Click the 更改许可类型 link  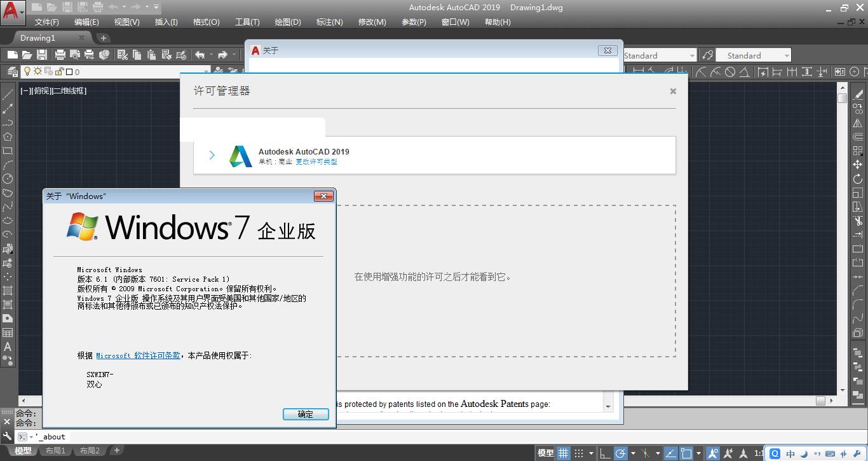click(x=316, y=162)
